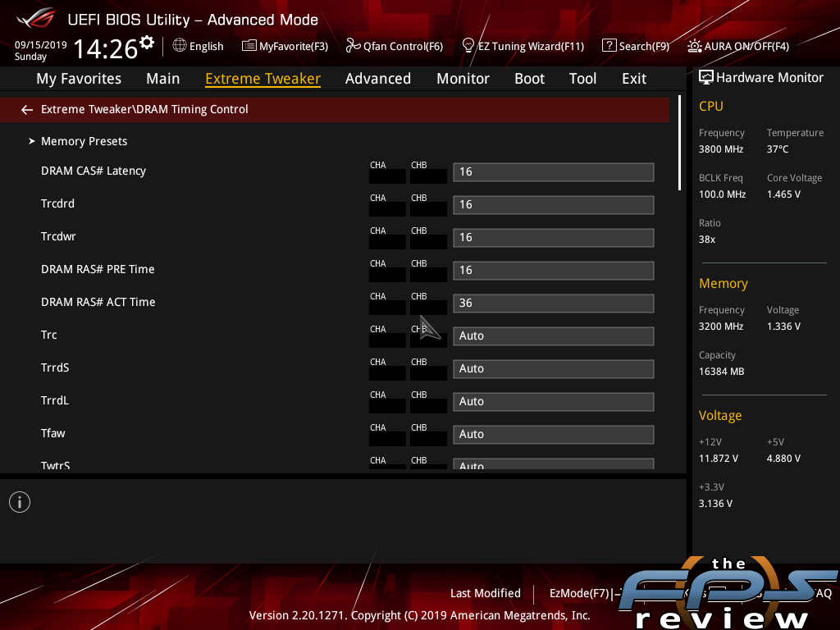Switch to the Main tab
This screenshot has width=840, height=630.
(163, 79)
